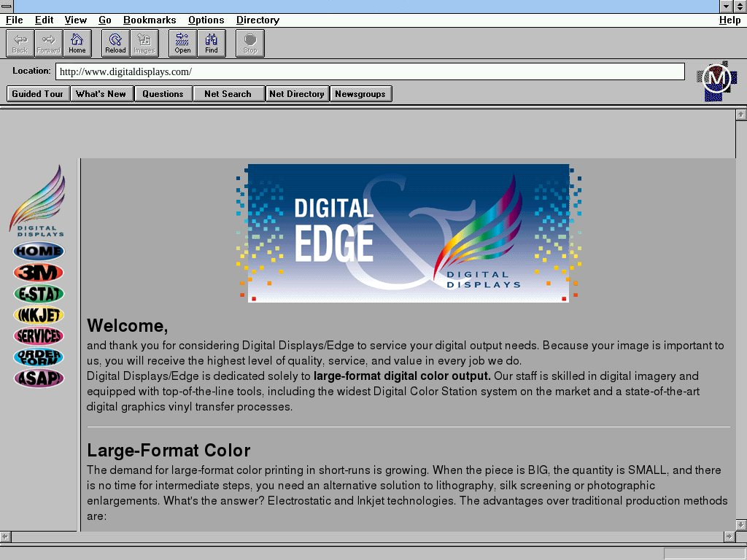
Task: Click the Net Search button
Action: click(x=228, y=94)
